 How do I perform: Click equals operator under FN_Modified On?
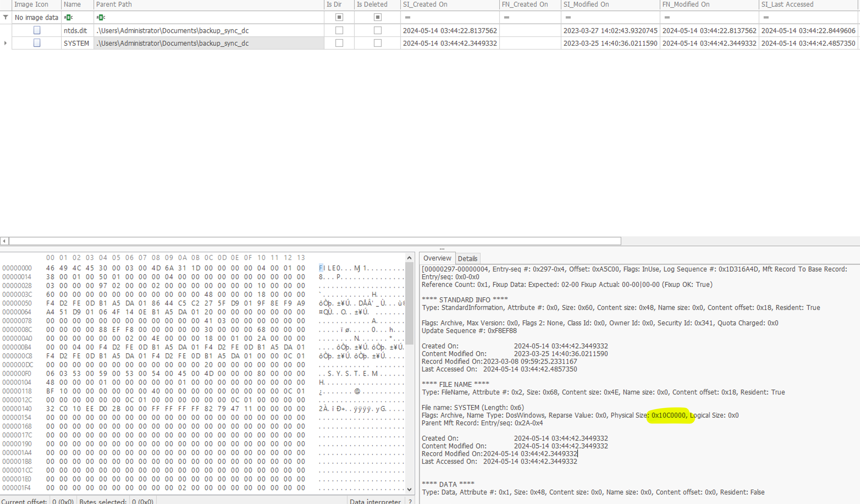(x=667, y=17)
